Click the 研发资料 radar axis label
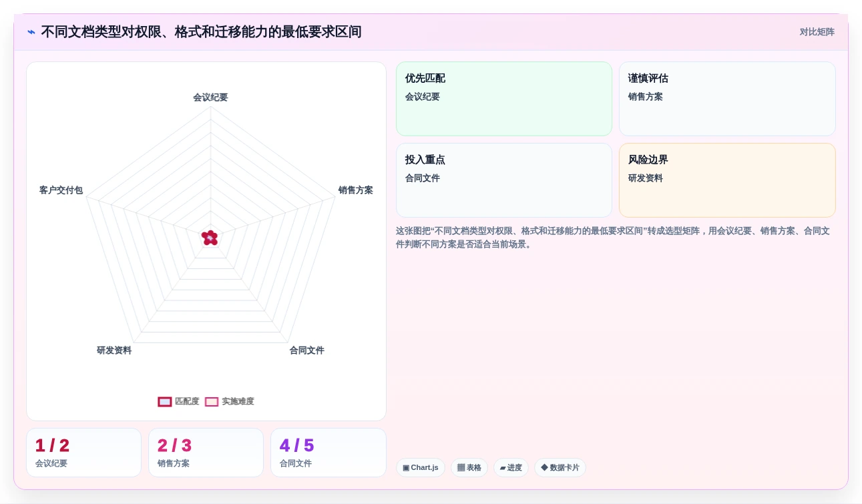Viewport: 862px width, 504px height. point(114,350)
